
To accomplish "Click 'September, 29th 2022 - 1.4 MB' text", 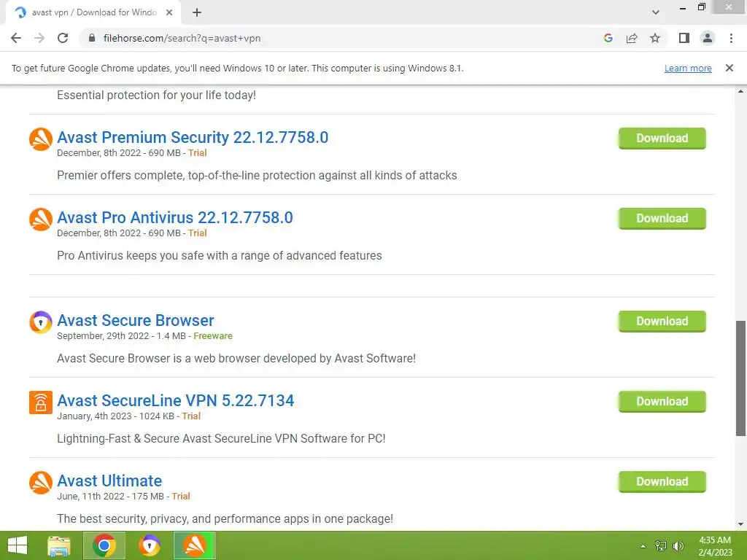I will tap(122, 335).
